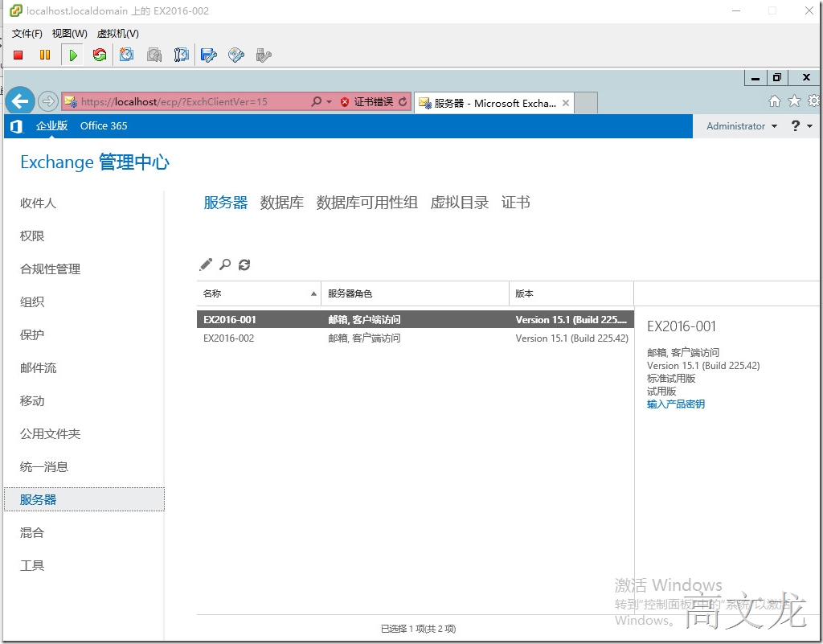Click the 企业版 header tab
The image size is (823, 644).
tap(51, 126)
